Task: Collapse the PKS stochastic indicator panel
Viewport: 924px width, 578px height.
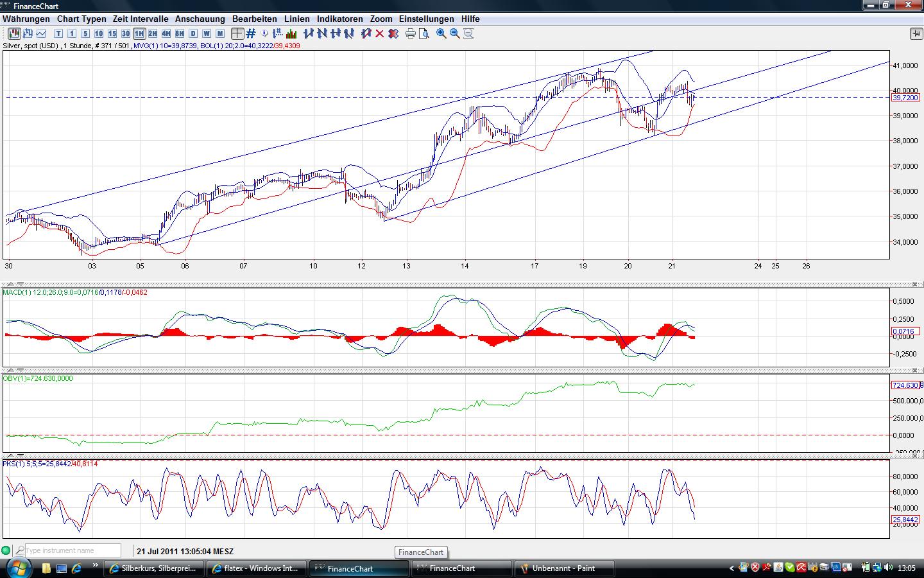Action: click(x=21, y=455)
